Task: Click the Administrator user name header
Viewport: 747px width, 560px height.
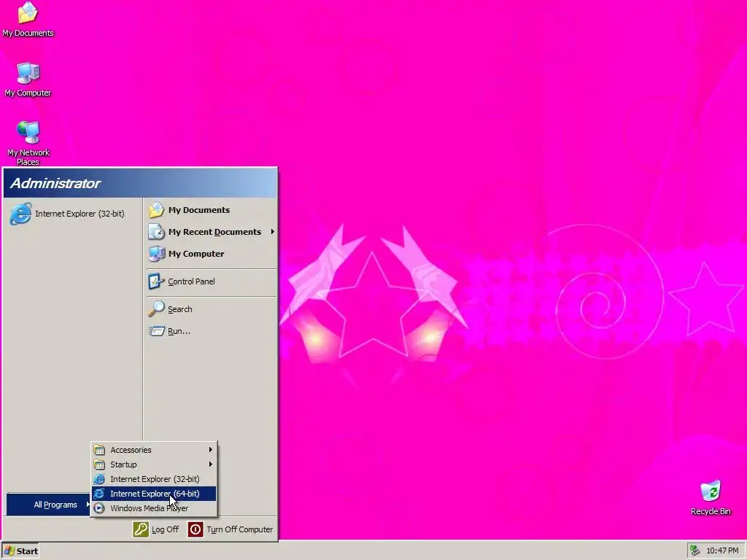Action: pos(55,183)
